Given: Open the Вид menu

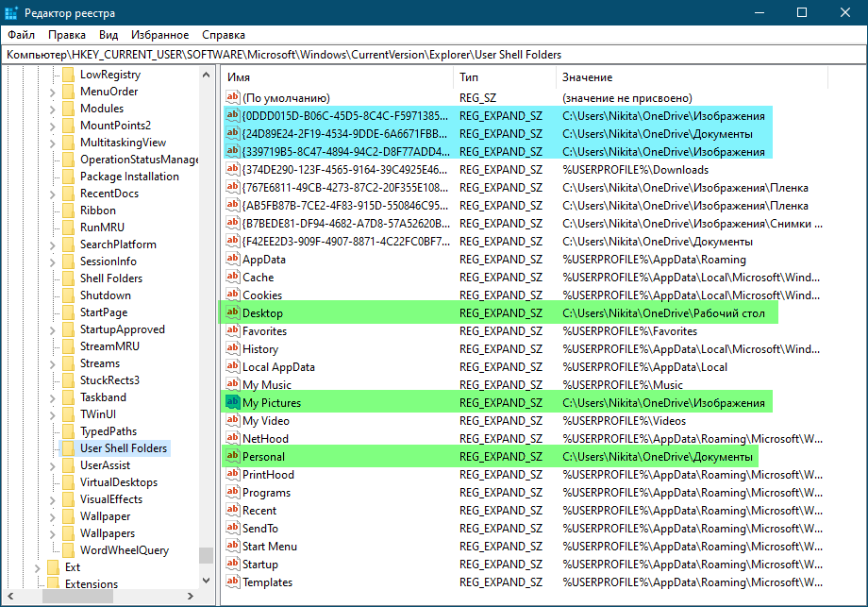Looking at the screenshot, I should [108, 35].
